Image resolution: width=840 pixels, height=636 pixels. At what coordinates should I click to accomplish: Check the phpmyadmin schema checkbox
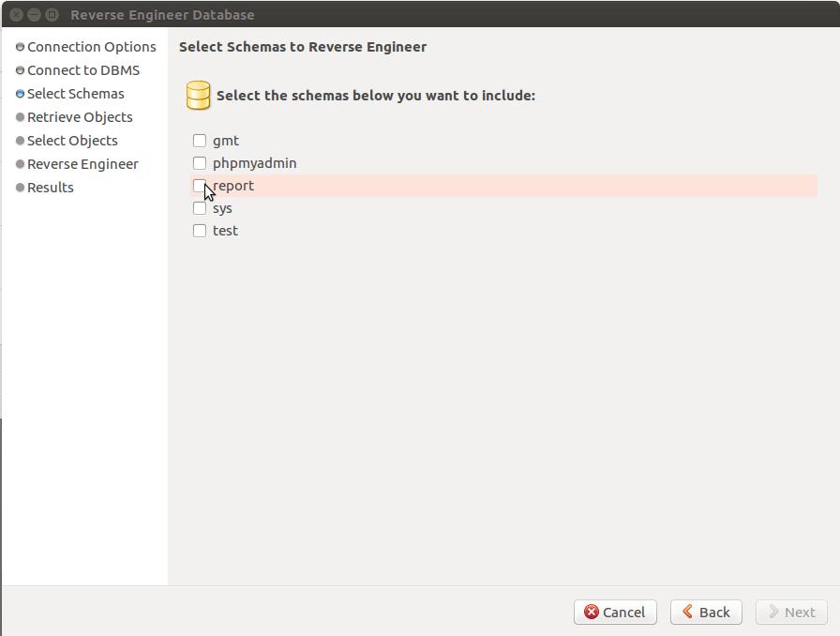click(200, 163)
